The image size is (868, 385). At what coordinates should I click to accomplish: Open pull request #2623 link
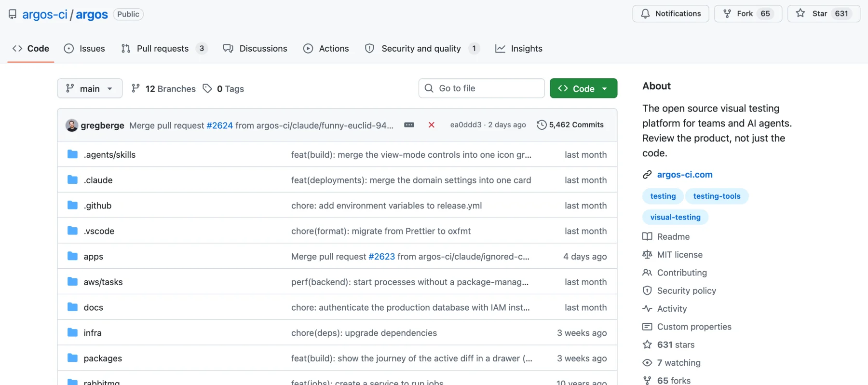click(381, 257)
